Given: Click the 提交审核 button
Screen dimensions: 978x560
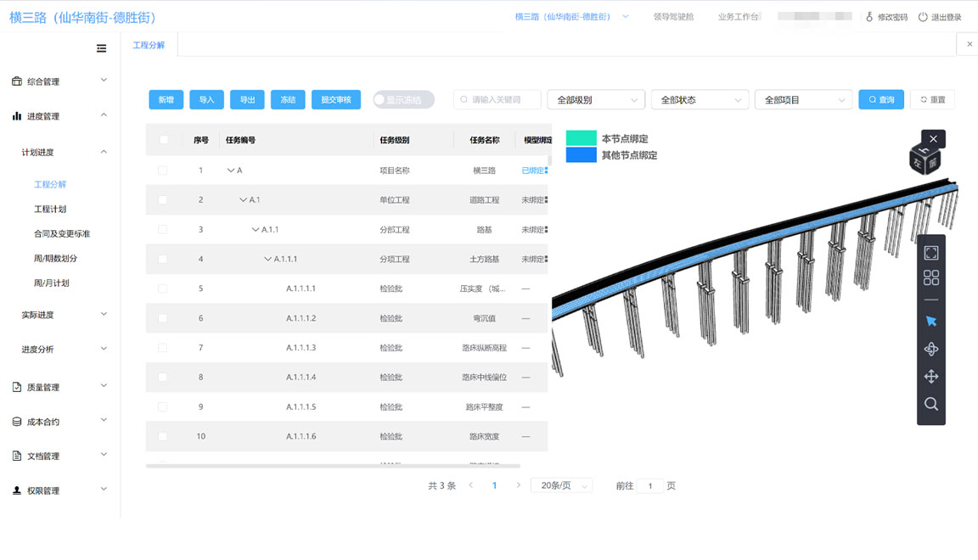Looking at the screenshot, I should 334,99.
